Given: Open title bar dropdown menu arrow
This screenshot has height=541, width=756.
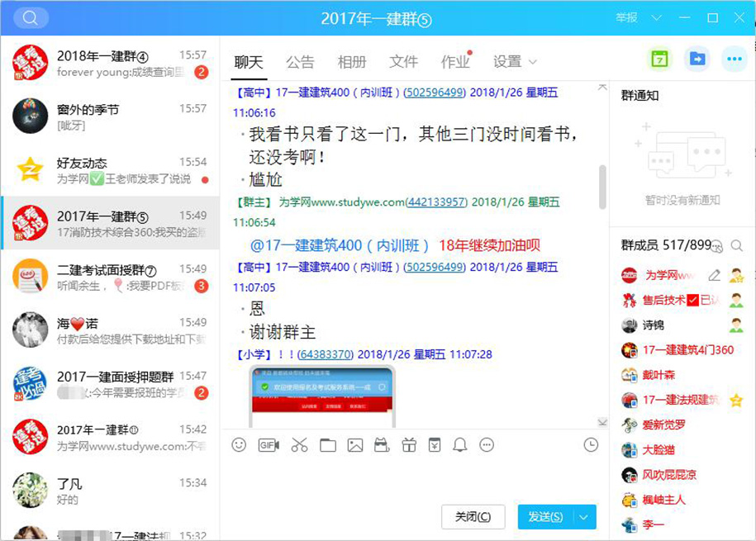Looking at the screenshot, I should click(657, 17).
